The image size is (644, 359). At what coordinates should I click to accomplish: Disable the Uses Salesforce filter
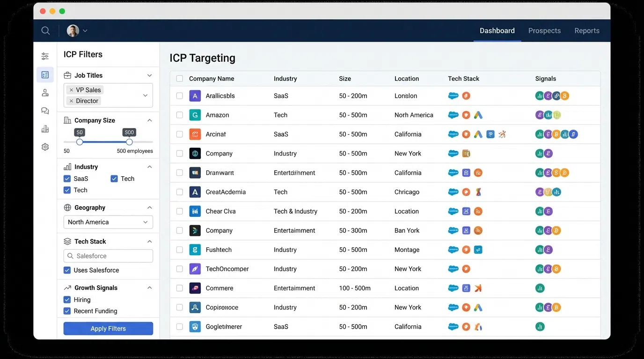point(67,270)
